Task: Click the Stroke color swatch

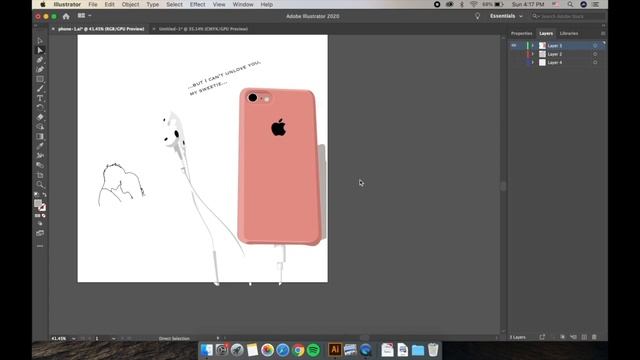Action: coord(42,207)
